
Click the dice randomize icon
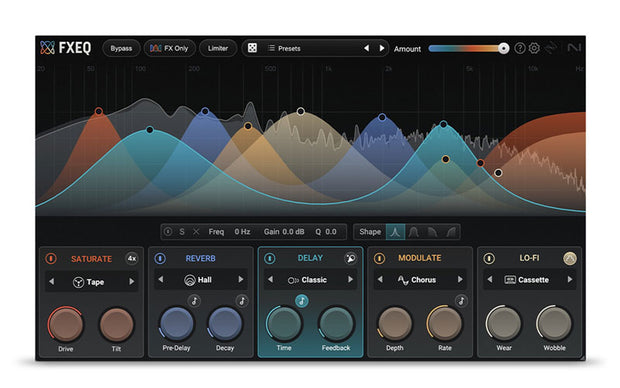click(252, 48)
